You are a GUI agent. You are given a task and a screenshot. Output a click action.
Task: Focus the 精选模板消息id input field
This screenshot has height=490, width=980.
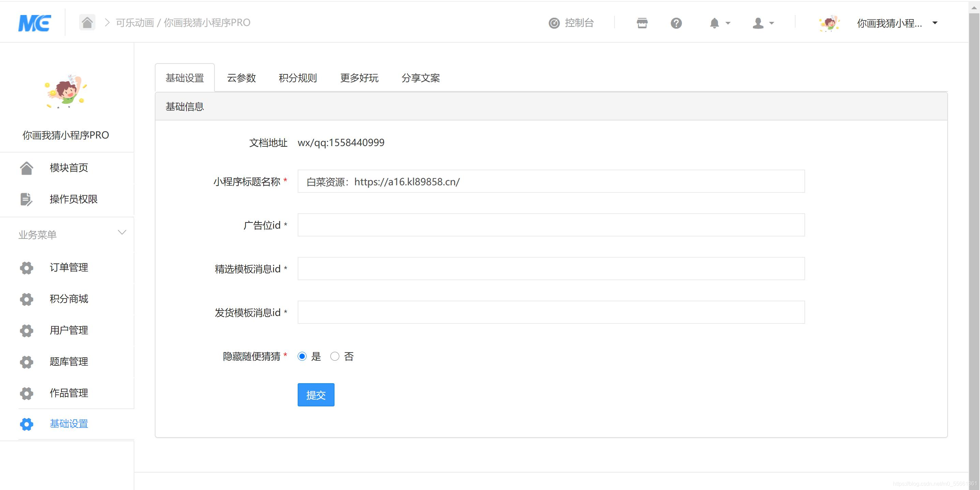(551, 269)
